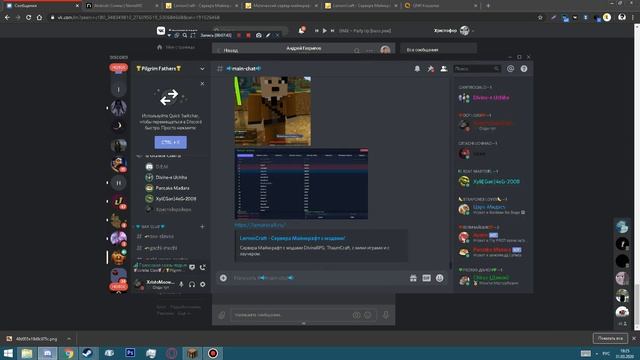The height and width of the screenshot is (360, 640).
Task: Reload the browser page
Action: (29, 18)
